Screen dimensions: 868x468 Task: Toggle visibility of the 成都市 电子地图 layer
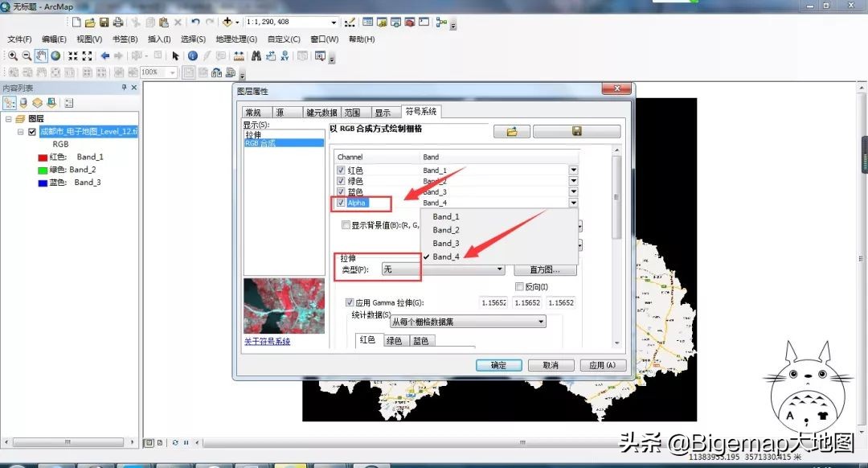click(32, 131)
